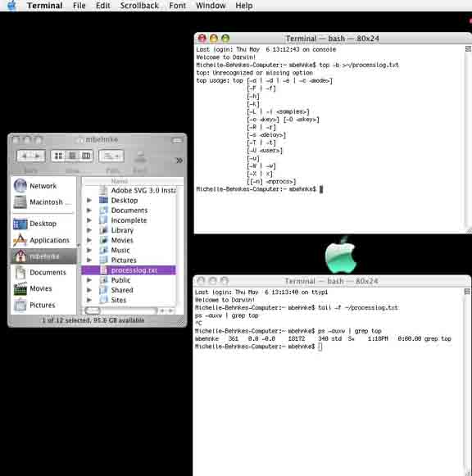Toggle the Finder toolbar with pill button
The width and height of the screenshot is (472, 476).
coord(177,140)
